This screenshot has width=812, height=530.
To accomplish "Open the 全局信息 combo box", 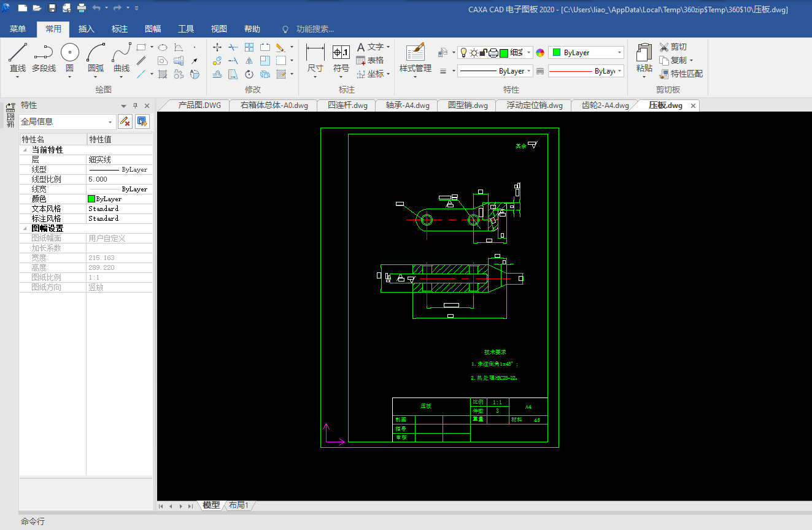I will [68, 121].
